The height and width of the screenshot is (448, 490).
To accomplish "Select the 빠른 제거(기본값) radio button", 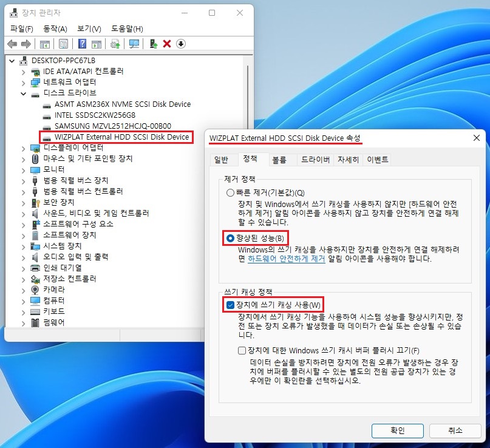I will [x=230, y=193].
